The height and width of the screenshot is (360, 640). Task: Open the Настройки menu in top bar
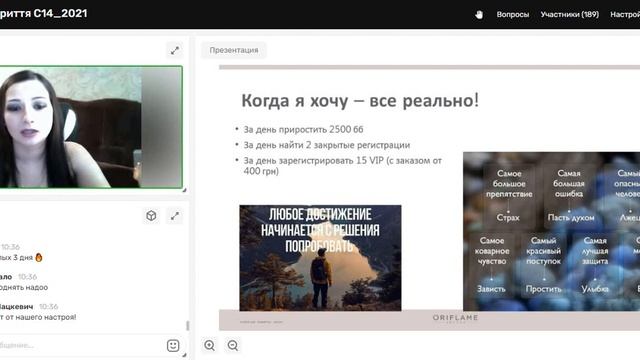point(625,14)
